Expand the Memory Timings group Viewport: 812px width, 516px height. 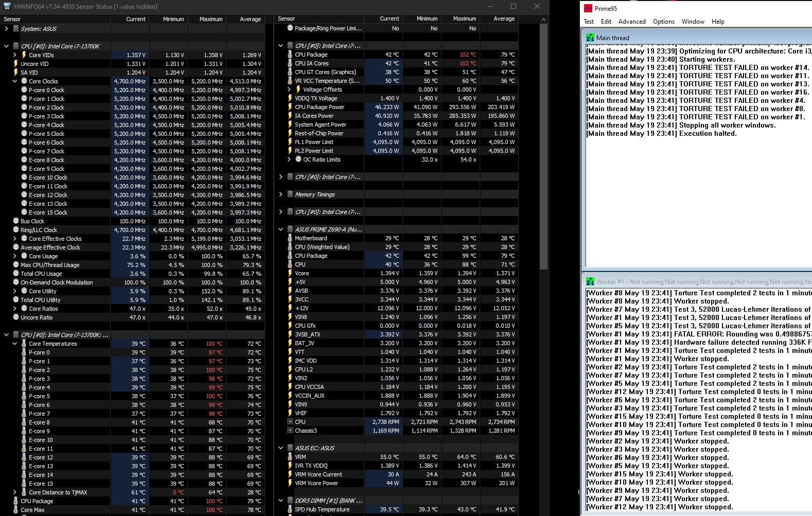coord(280,194)
